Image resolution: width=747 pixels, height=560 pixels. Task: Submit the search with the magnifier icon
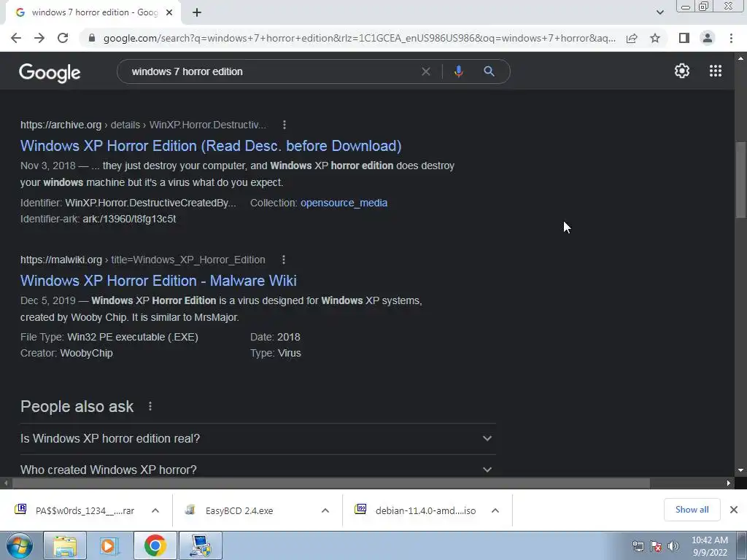489,71
